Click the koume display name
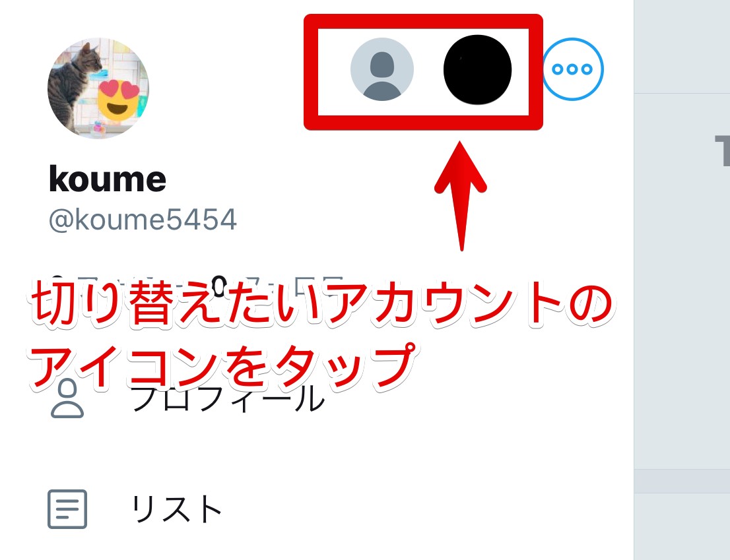The image size is (730, 560). point(108,179)
